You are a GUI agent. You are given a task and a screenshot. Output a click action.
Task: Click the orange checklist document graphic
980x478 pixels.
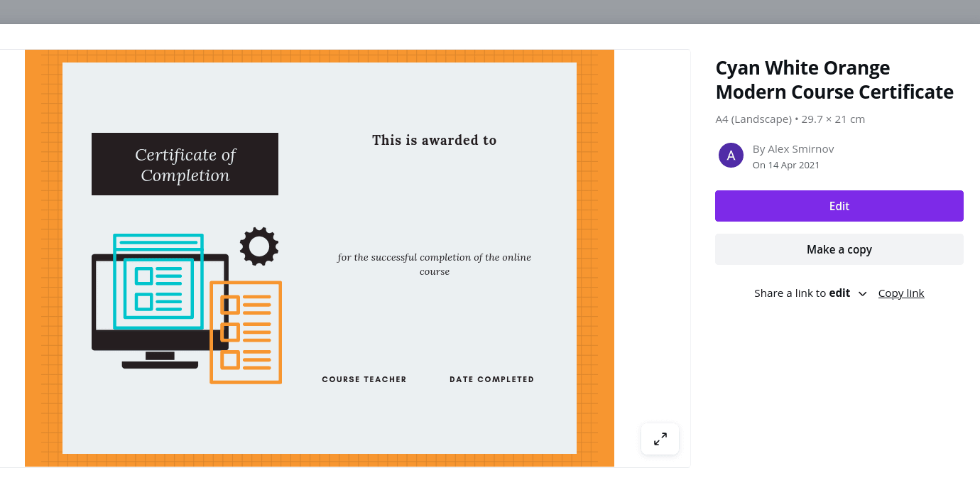246,332
